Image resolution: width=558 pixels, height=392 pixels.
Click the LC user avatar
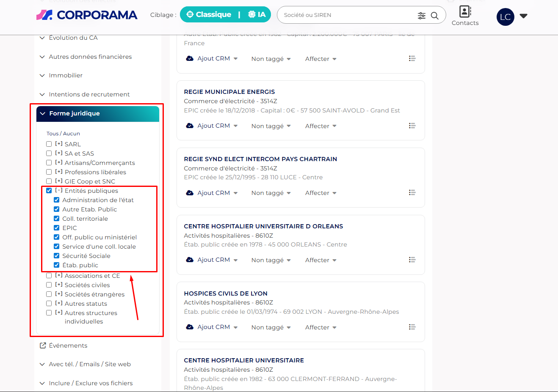point(505,17)
